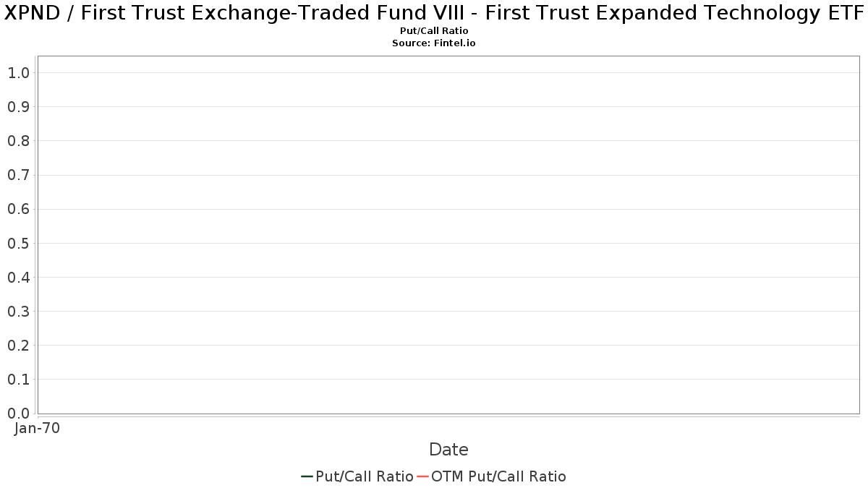This screenshot has height=488, width=868.
Task: Click the 0.0 y-axis label
Action: click(19, 414)
